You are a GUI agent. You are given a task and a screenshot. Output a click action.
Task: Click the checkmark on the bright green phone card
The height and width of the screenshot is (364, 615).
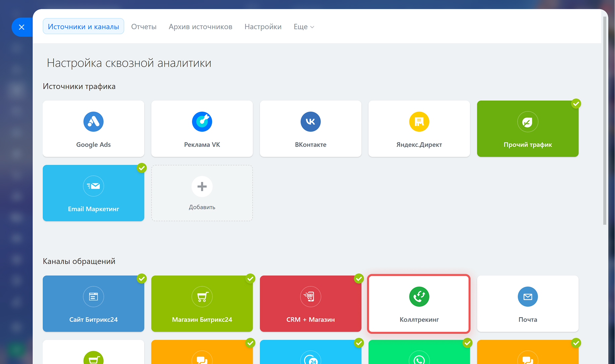[468, 343]
